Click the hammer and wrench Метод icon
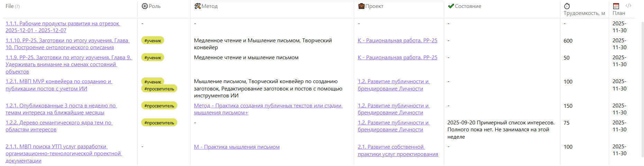This screenshot has height=166, width=644. [x=197, y=6]
